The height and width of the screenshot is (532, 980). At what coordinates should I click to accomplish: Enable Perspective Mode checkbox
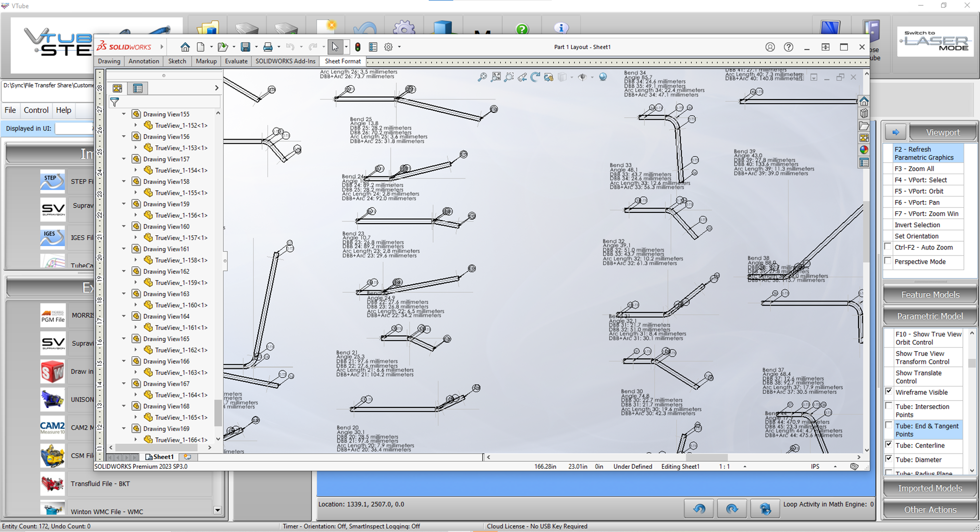[888, 261]
